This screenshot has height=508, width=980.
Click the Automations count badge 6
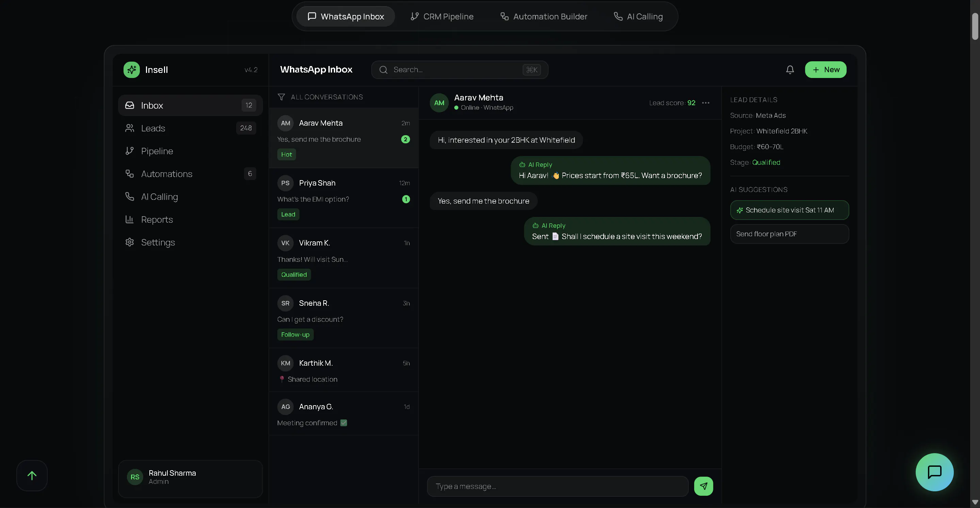250,174
